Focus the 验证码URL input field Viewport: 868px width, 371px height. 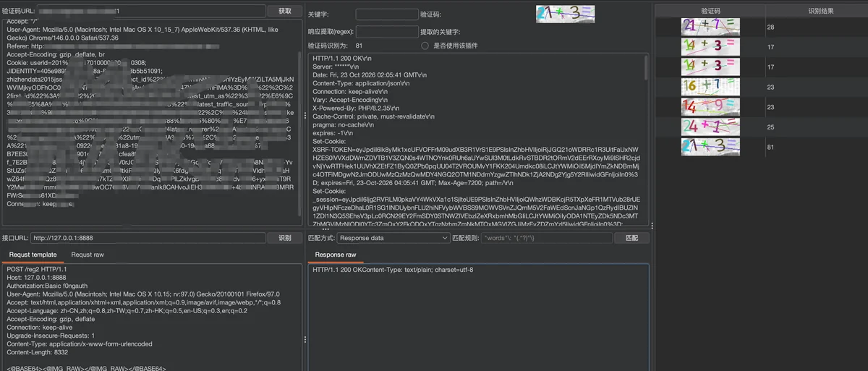point(151,11)
